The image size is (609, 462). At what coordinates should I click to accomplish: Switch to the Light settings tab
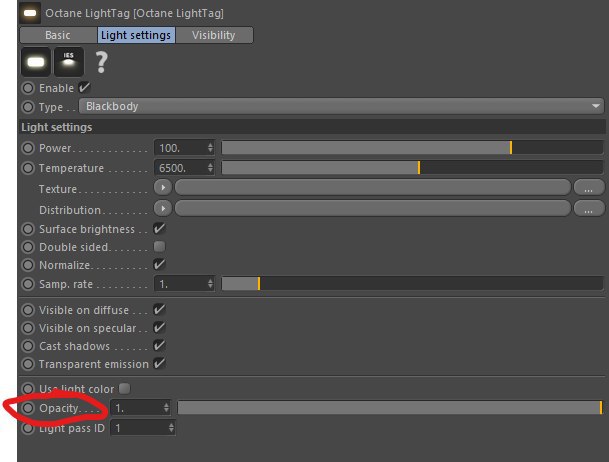pos(136,35)
